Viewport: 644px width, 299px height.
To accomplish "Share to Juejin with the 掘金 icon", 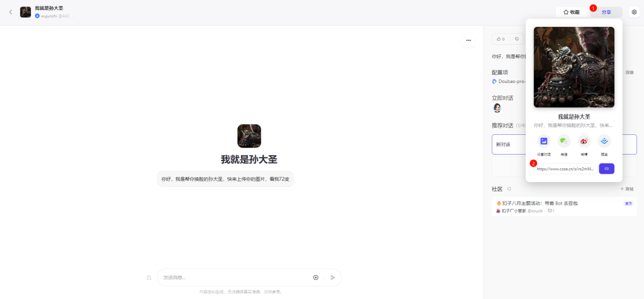I will pos(604,141).
